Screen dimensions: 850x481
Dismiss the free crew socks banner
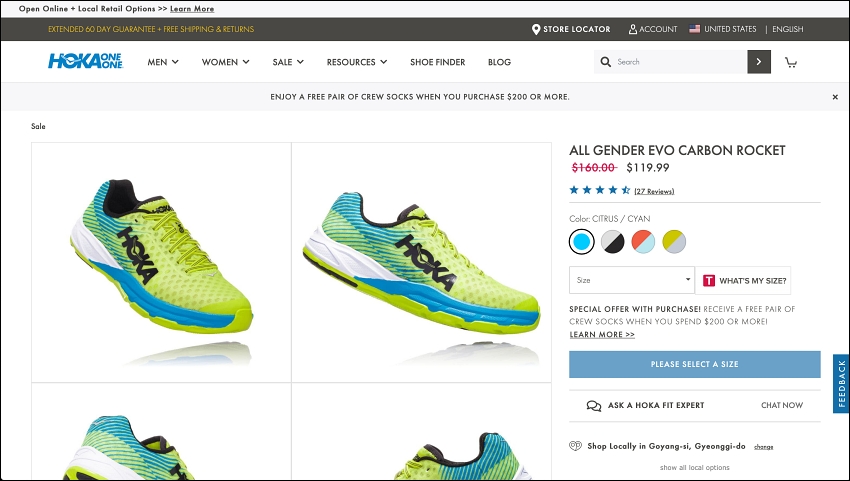pos(835,97)
